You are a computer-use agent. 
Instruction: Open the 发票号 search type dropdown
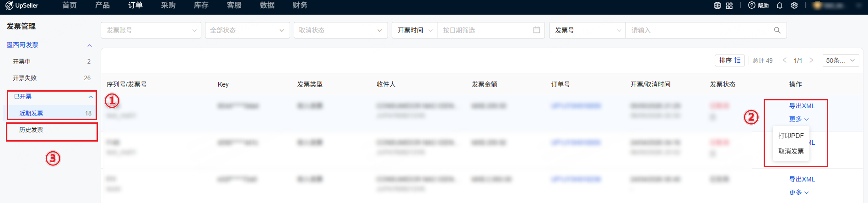pyautogui.click(x=588, y=30)
